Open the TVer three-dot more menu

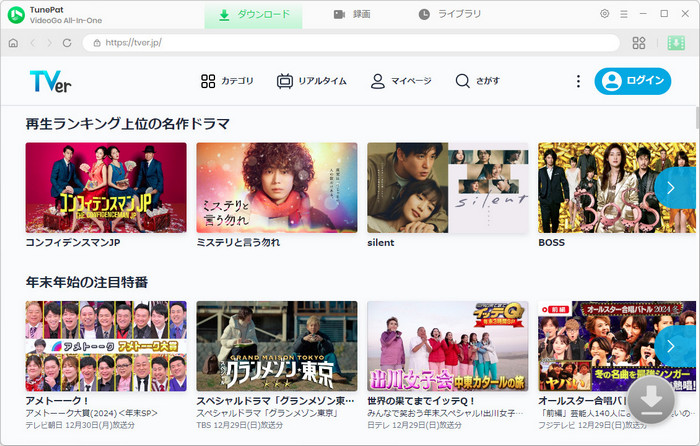coord(578,81)
